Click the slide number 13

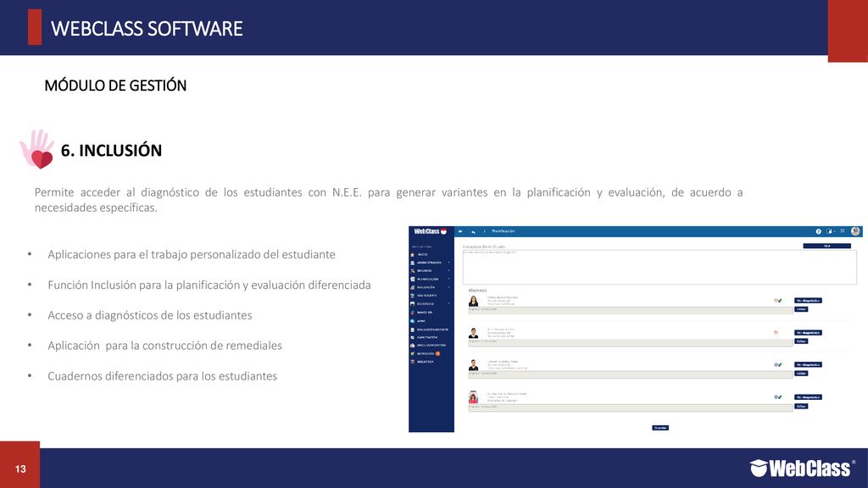click(20, 469)
